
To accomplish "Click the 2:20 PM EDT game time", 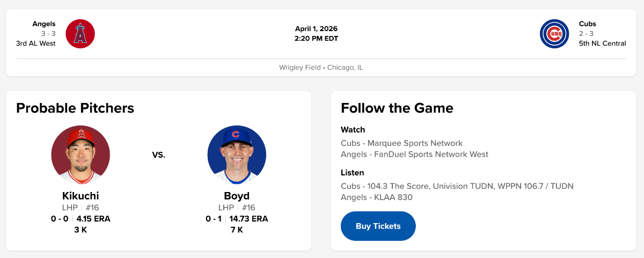I will [316, 38].
